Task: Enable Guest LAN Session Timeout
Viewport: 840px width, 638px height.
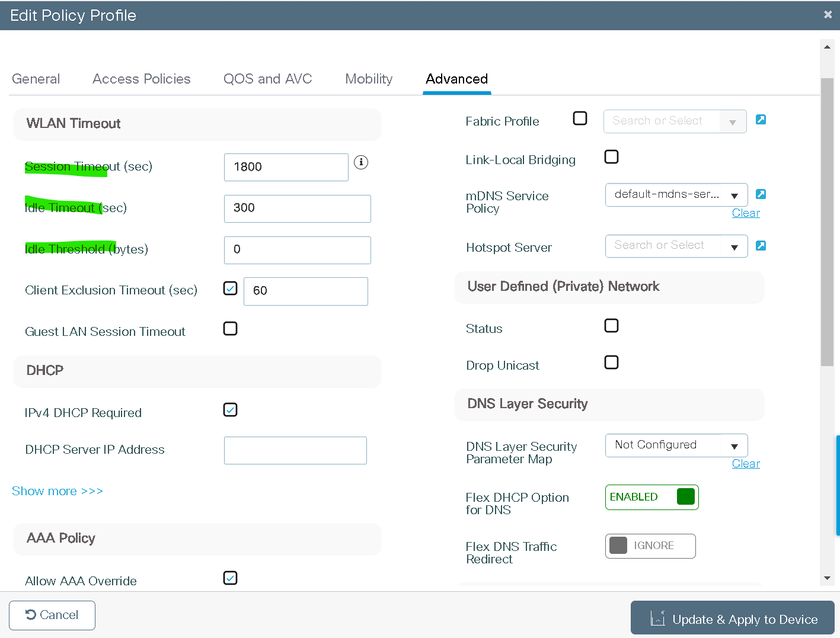Action: pos(230,328)
